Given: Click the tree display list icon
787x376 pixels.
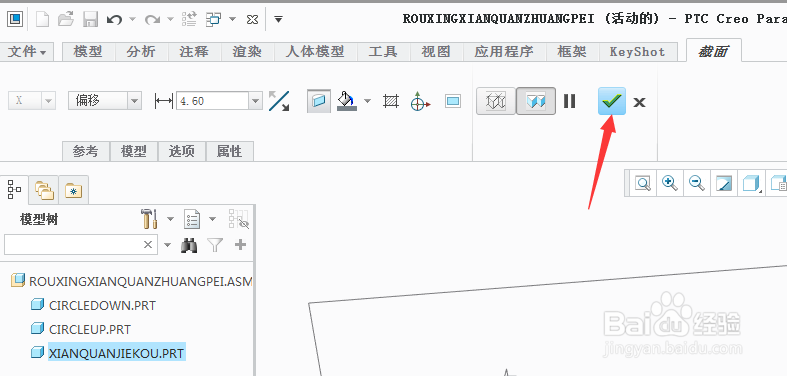Looking at the screenshot, I should point(192,219).
